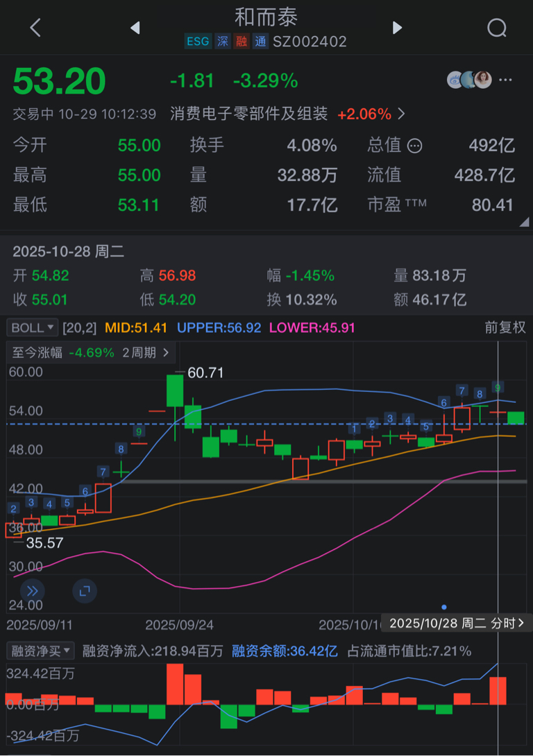The image size is (533, 756).
Task: Open the user avatars group
Action: tap(469, 80)
